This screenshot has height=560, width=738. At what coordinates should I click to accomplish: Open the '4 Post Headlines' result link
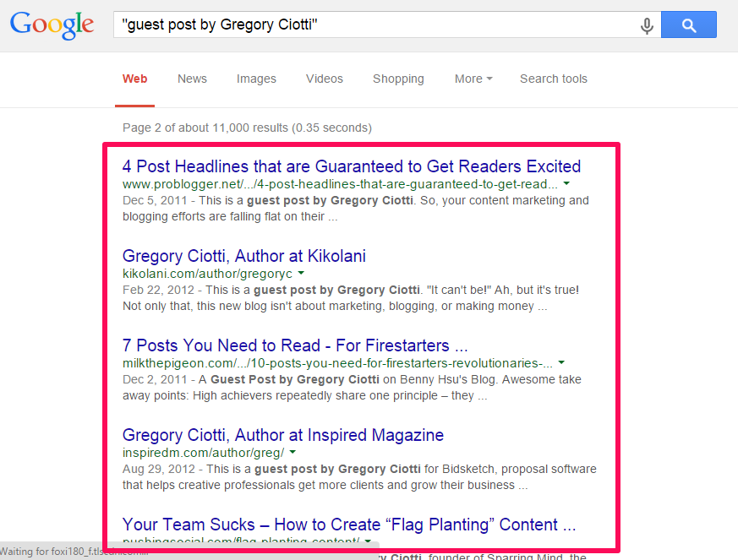point(352,166)
